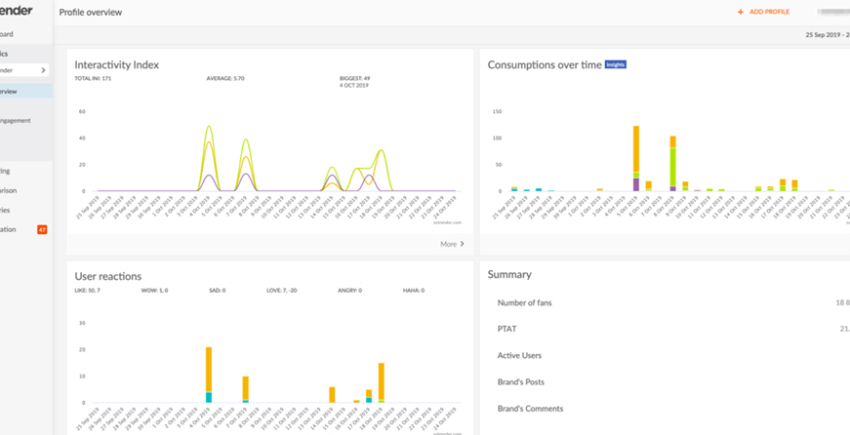Viewport: 850px width, 435px height.
Task: Click the Sotrender logo in the sidebar
Action: [16, 10]
